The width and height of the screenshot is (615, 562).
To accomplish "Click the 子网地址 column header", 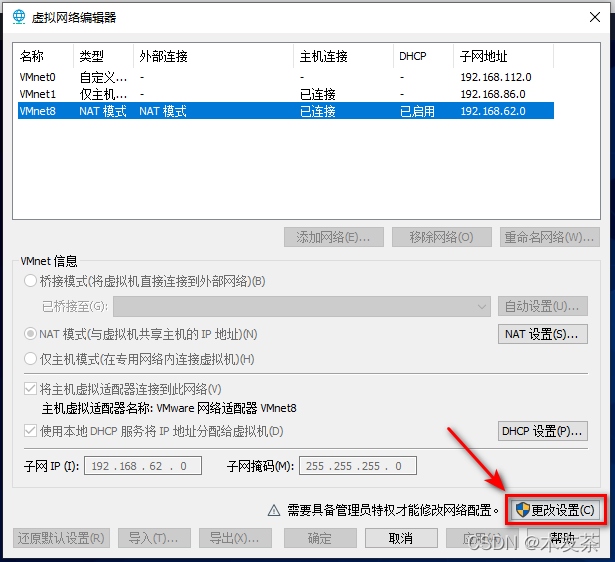I will (503, 56).
